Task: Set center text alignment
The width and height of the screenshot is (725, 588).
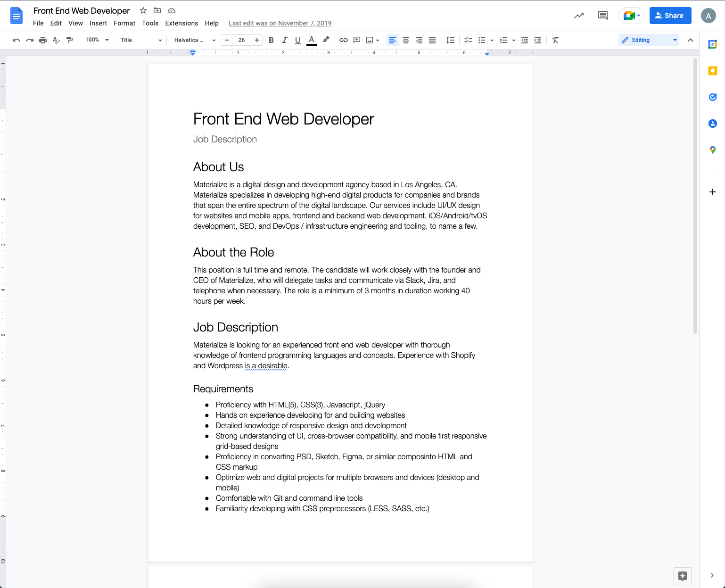Action: (x=405, y=40)
